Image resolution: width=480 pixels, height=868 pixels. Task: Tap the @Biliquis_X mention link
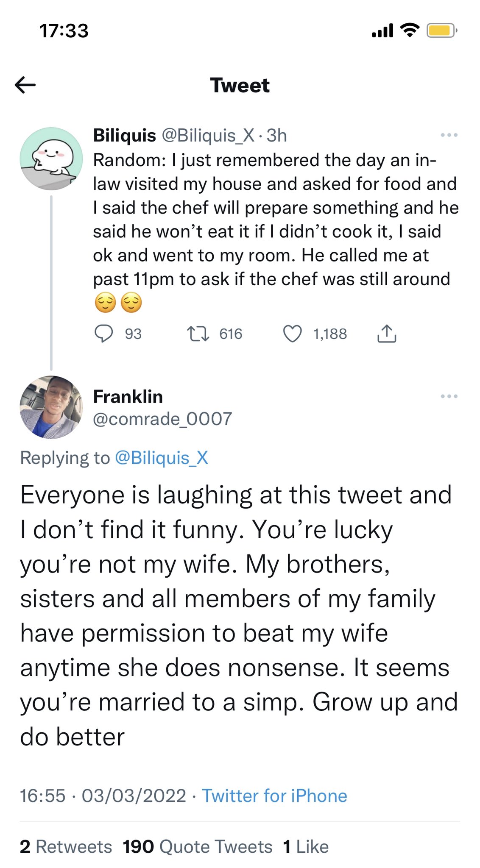[x=162, y=458]
